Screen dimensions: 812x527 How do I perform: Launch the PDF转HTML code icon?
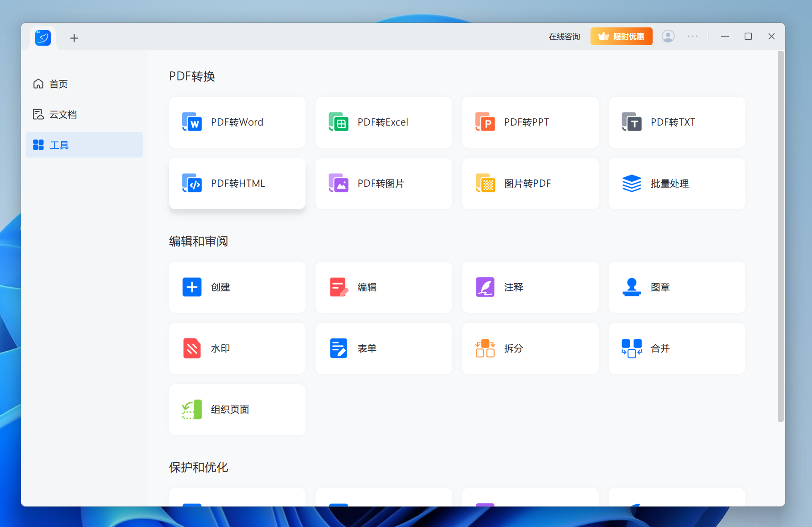[192, 183]
